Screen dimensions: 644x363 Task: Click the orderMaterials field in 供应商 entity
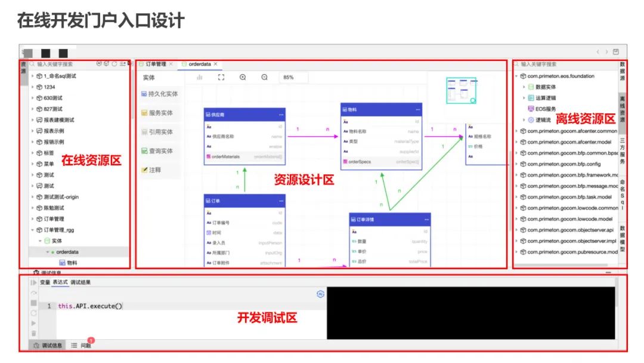tap(244, 156)
